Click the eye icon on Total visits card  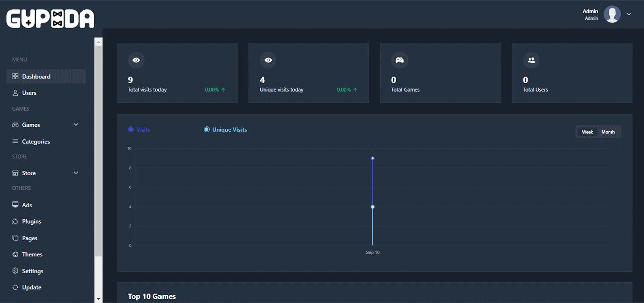[x=136, y=60]
